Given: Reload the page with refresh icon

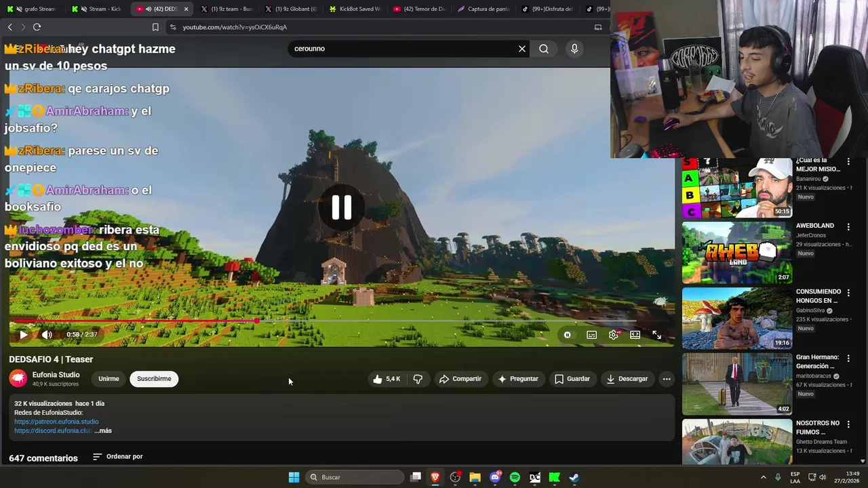Looking at the screenshot, I should [x=37, y=27].
